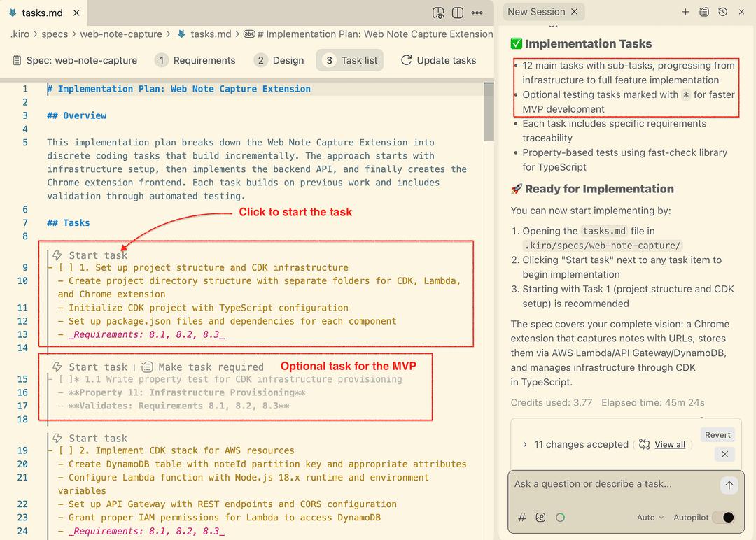Open the task list icon in chat header
The height and width of the screenshot is (540, 756).
(x=704, y=12)
